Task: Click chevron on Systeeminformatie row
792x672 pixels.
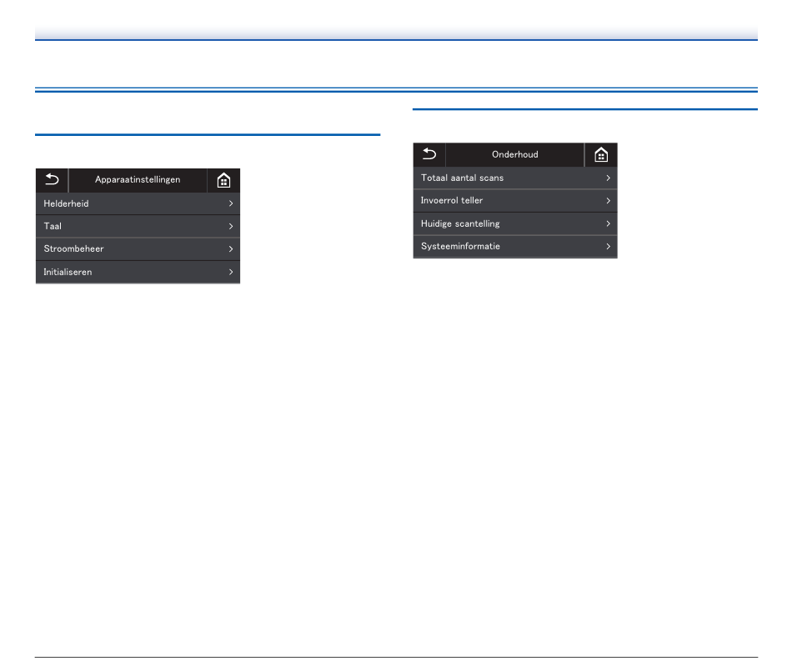Action: pos(608,247)
